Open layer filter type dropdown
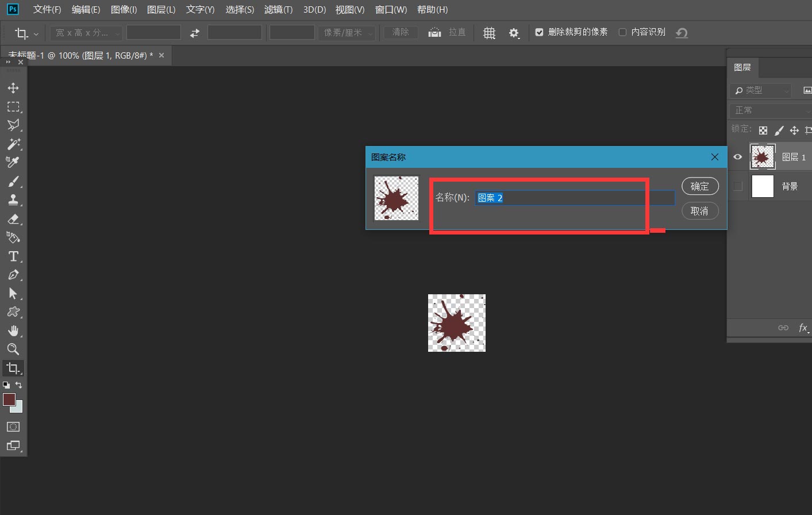The image size is (812, 515). tap(761, 90)
